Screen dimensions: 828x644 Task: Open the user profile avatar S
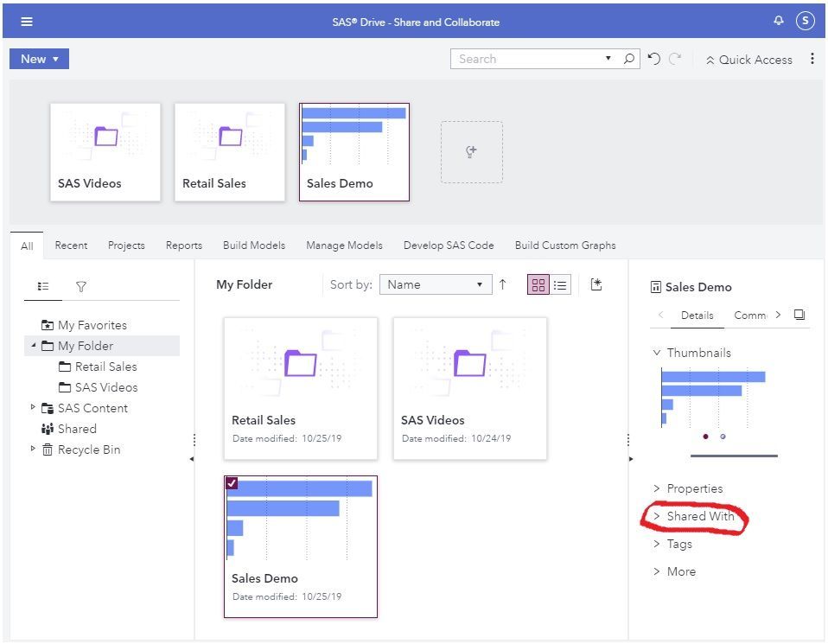[x=805, y=21]
